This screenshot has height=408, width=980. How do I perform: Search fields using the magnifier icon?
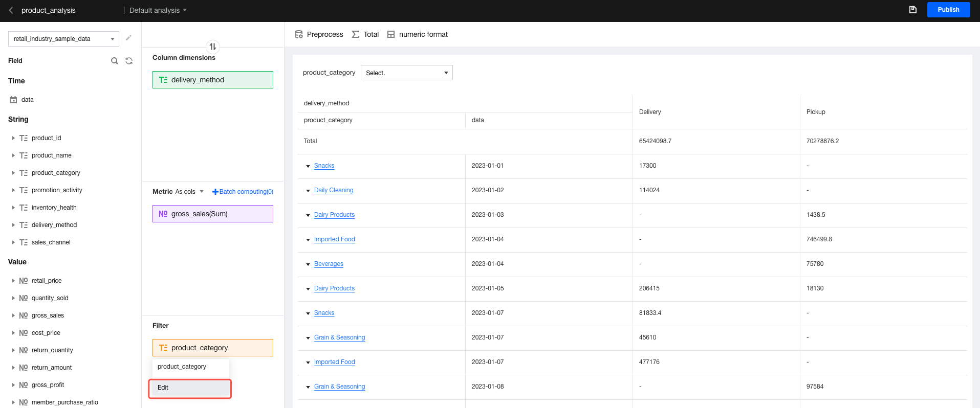pyautogui.click(x=115, y=61)
